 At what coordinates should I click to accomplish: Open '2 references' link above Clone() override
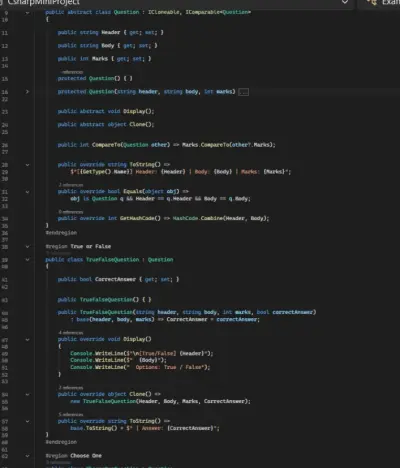pos(71,388)
